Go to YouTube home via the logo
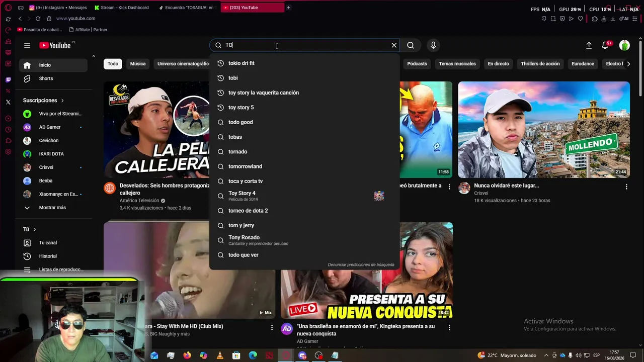644x362 pixels. (x=55, y=45)
